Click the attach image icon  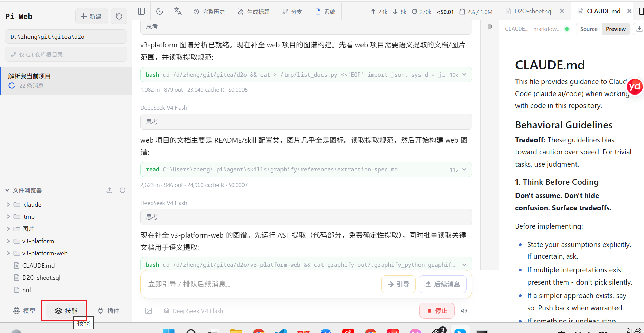coord(149,311)
